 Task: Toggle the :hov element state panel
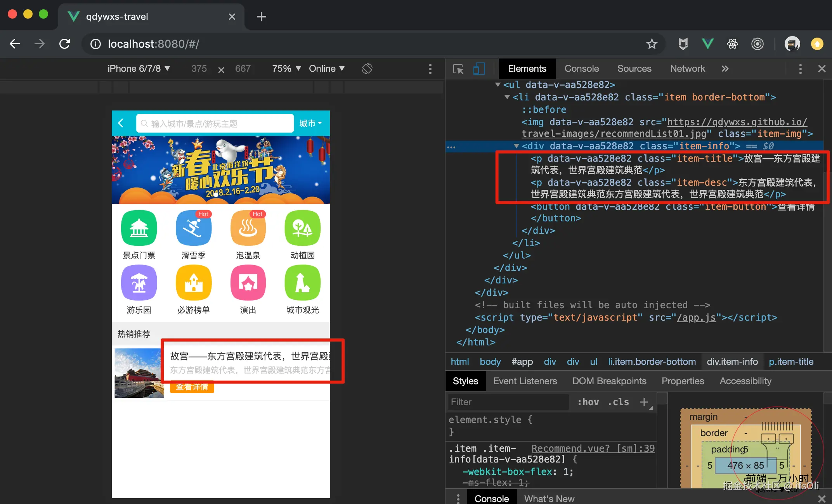[x=588, y=402]
